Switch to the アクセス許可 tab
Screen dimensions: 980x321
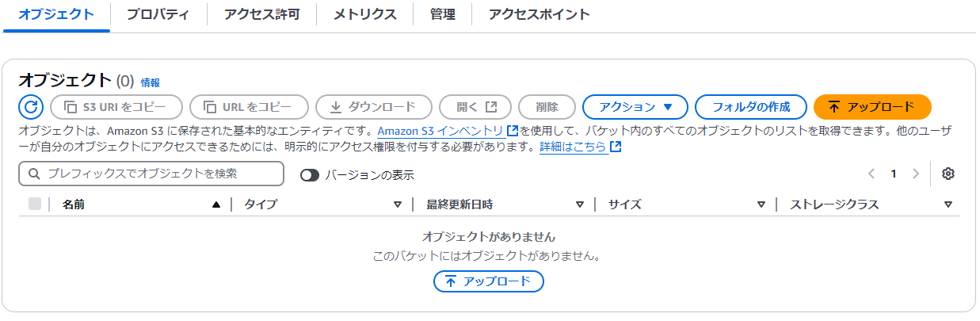[x=261, y=14]
